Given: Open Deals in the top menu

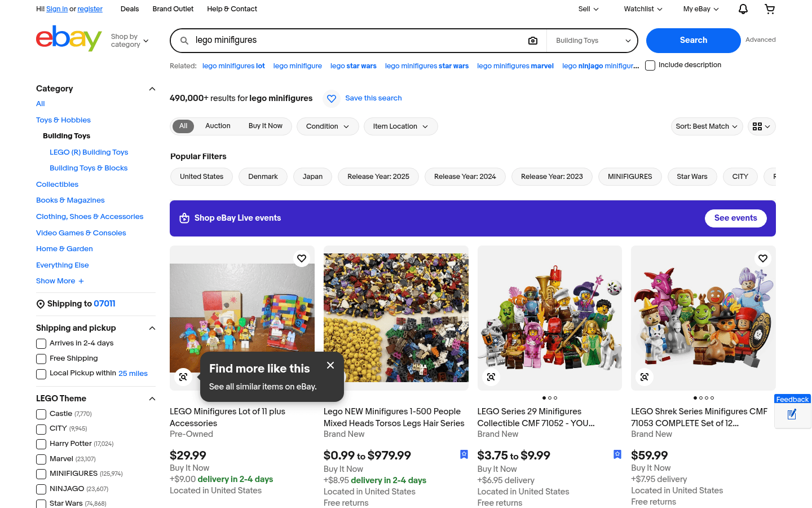Looking at the screenshot, I should point(130,9).
